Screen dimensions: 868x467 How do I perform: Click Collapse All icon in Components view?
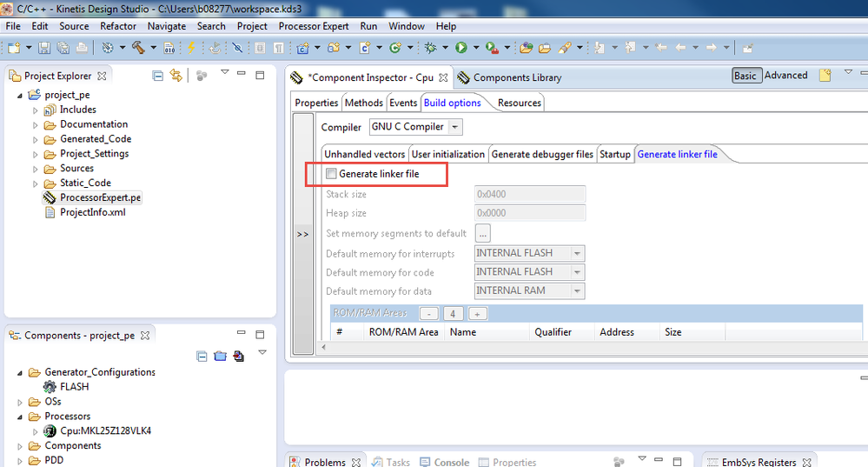pos(202,357)
